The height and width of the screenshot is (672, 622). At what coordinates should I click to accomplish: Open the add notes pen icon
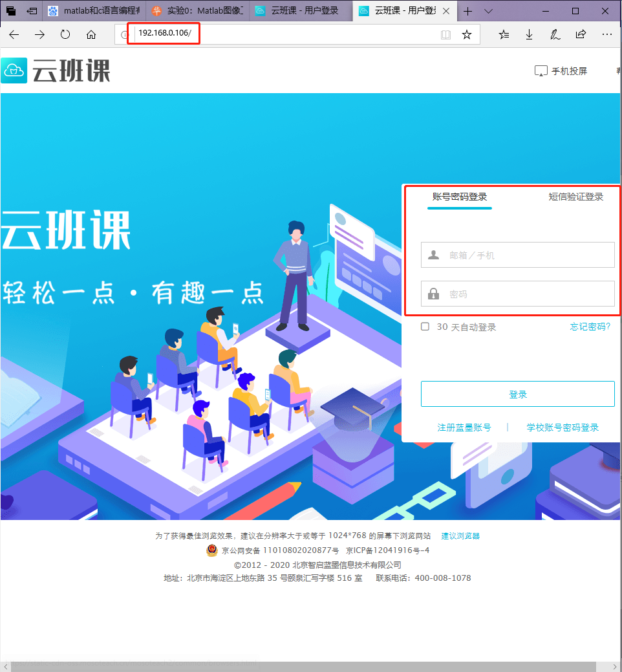pos(555,35)
